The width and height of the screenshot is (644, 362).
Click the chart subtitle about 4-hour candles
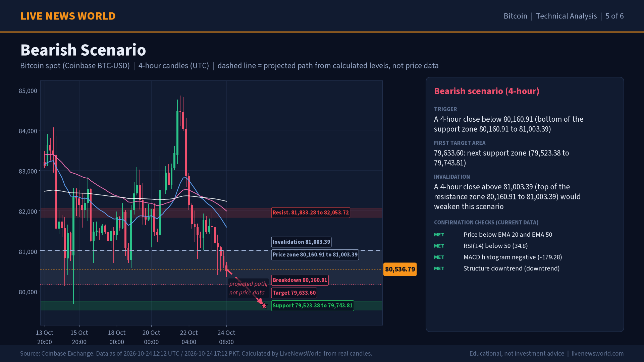click(x=229, y=66)
